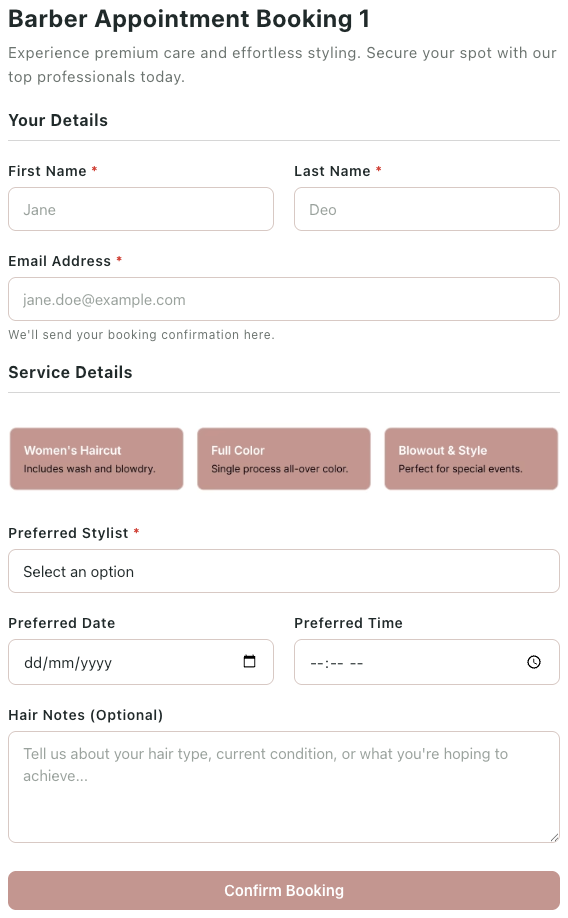Screen dimensions: 568x918
Task: Choose the Full Color service card
Action: 284,459
